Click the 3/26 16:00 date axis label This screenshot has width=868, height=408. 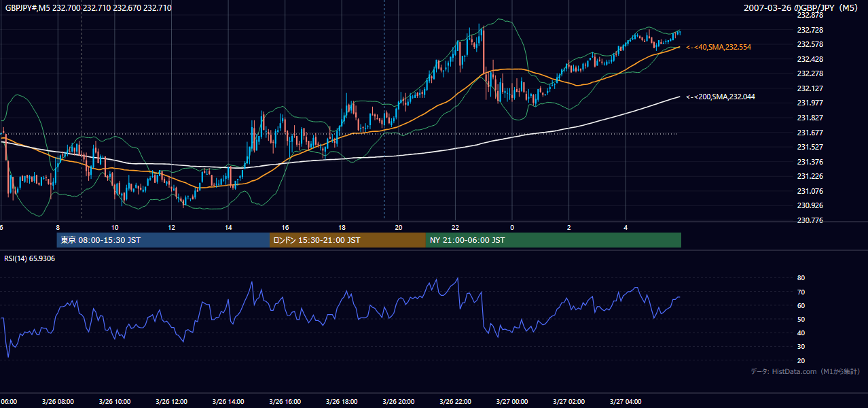[x=284, y=401]
